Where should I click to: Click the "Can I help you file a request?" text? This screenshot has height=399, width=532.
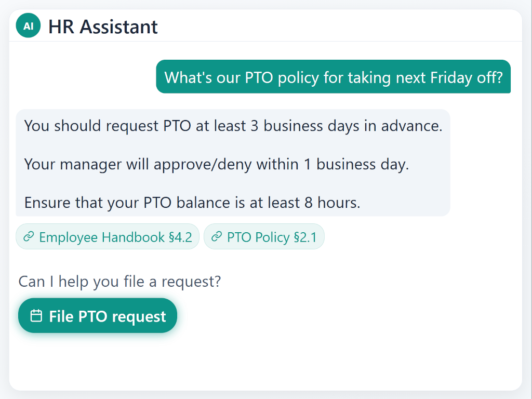(119, 282)
